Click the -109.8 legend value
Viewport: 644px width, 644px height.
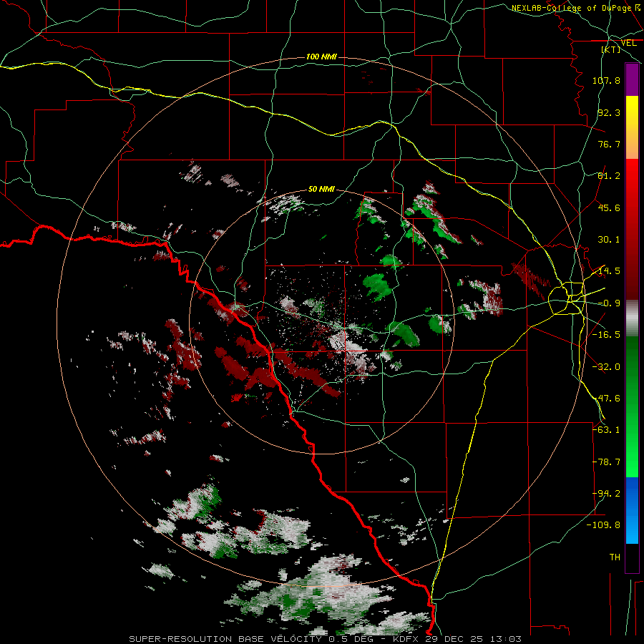603,525
